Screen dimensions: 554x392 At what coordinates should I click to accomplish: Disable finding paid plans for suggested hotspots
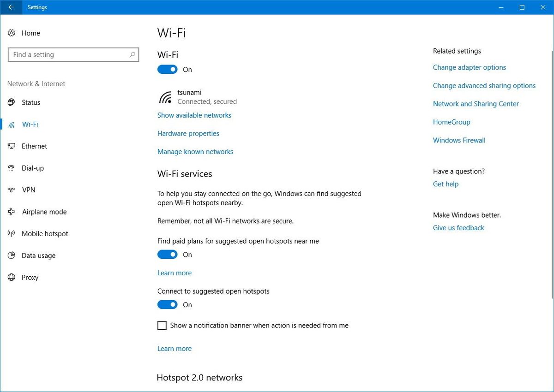click(167, 254)
